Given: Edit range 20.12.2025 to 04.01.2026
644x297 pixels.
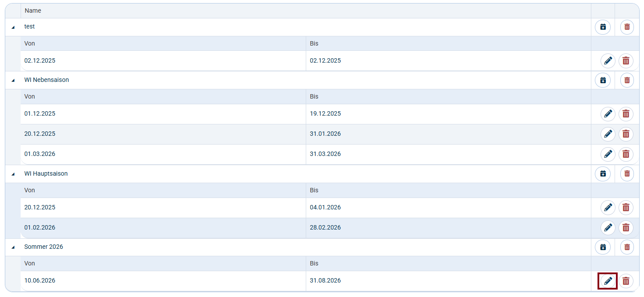Looking at the screenshot, I should point(608,208).
